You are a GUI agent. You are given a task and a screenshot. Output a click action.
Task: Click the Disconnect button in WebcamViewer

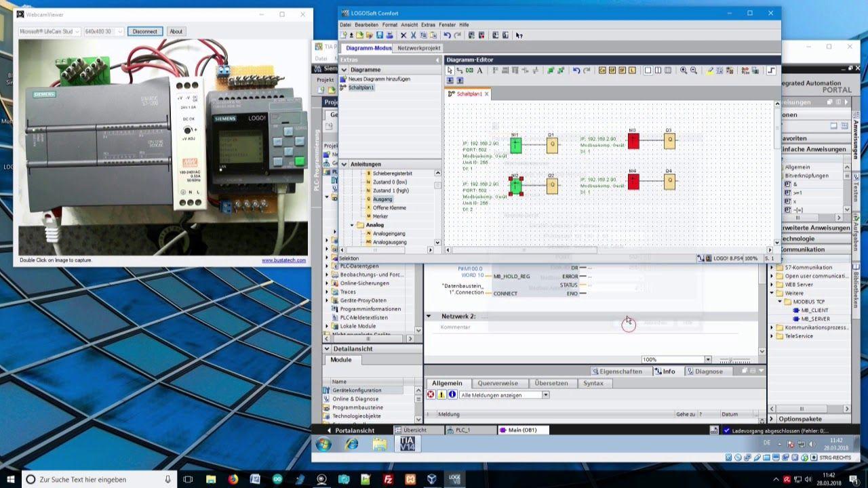pyautogui.click(x=145, y=31)
